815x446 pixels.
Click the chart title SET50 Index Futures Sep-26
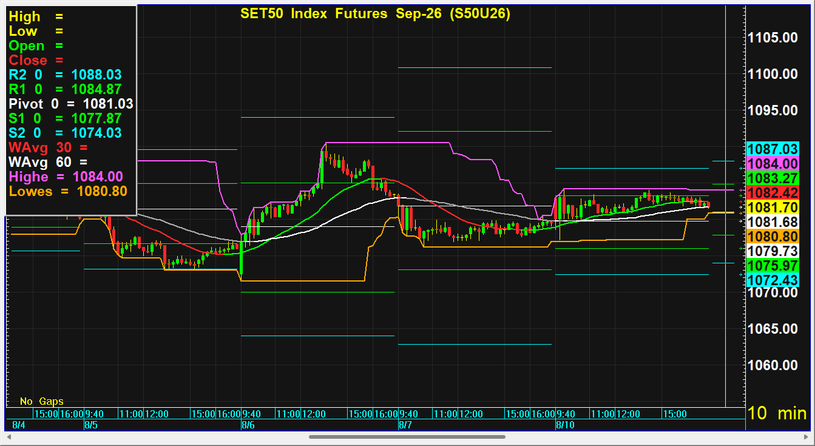(x=375, y=14)
